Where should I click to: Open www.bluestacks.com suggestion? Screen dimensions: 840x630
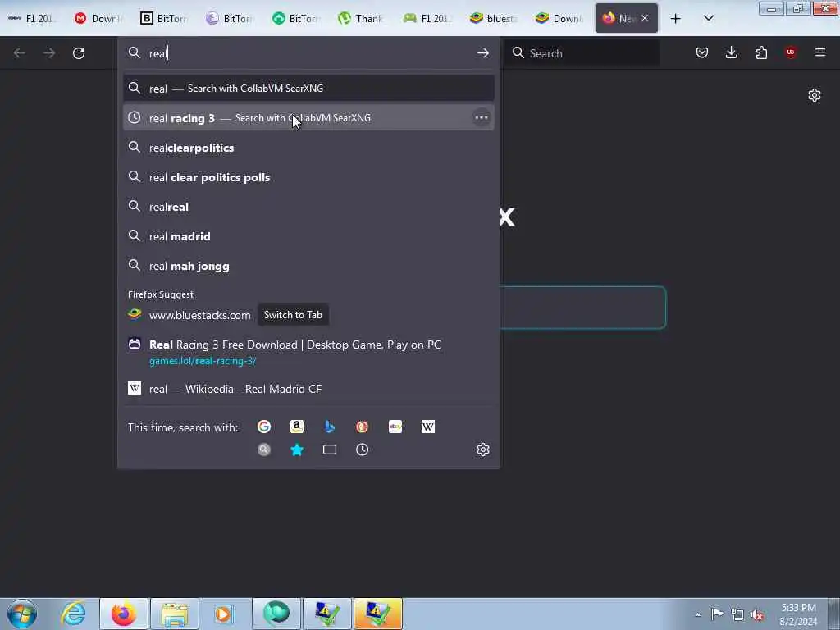click(x=200, y=315)
